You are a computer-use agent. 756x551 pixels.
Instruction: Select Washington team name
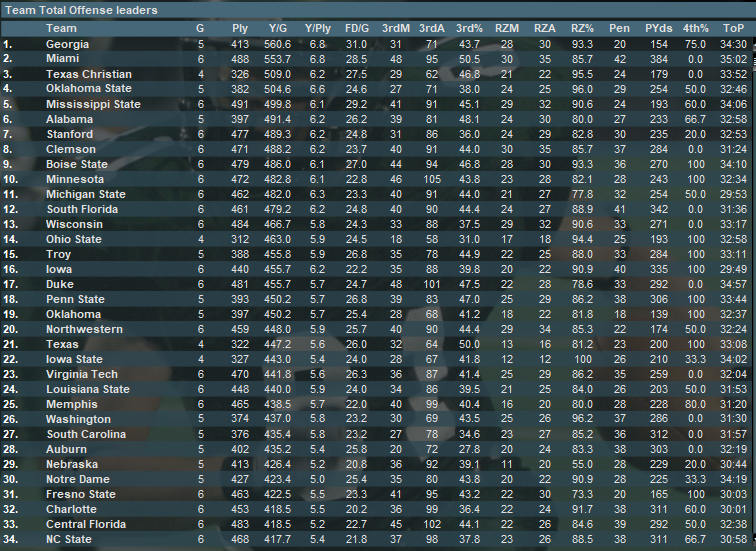[x=78, y=419]
